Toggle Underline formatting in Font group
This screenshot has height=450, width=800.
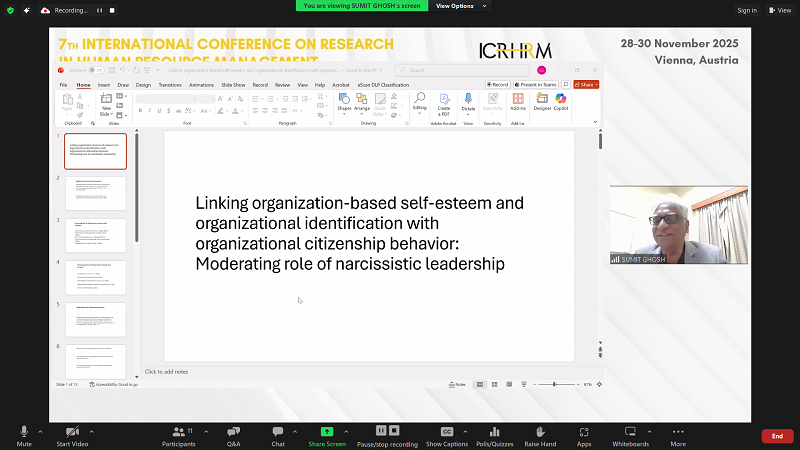(x=159, y=111)
